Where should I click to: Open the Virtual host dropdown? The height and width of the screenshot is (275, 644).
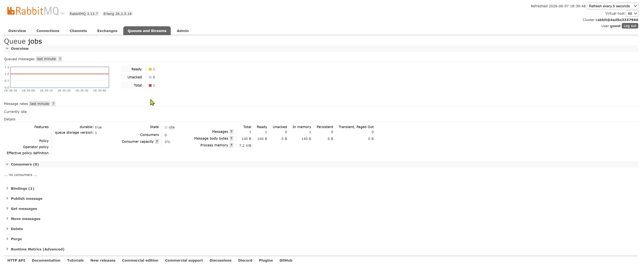[632, 14]
